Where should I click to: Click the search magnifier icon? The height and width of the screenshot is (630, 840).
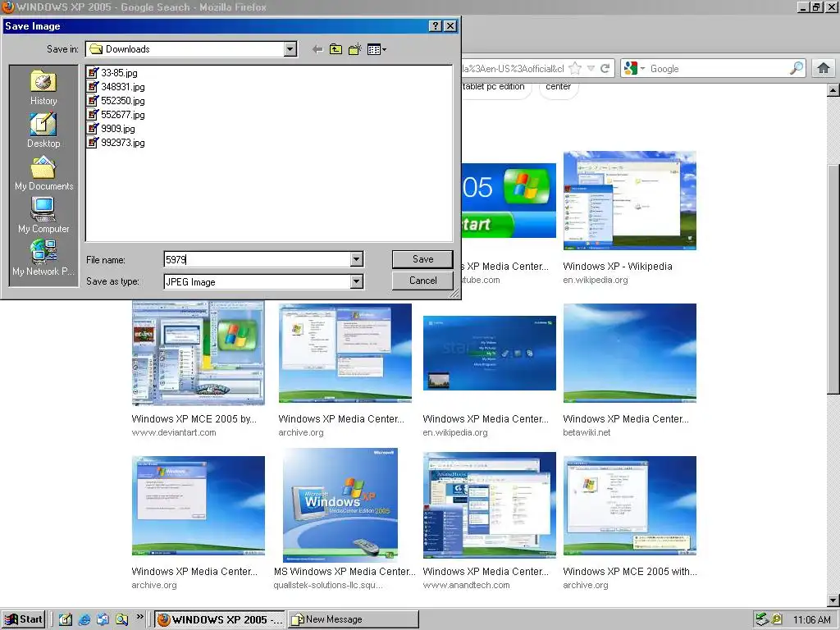797,69
